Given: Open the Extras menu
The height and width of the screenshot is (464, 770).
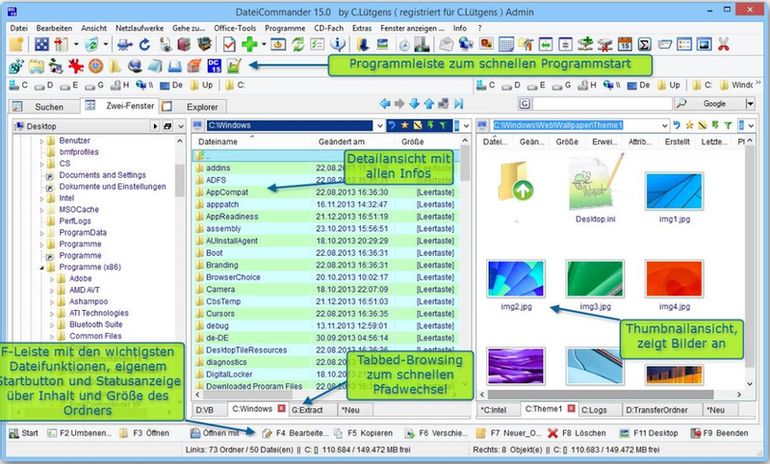Looking at the screenshot, I should tap(361, 28).
